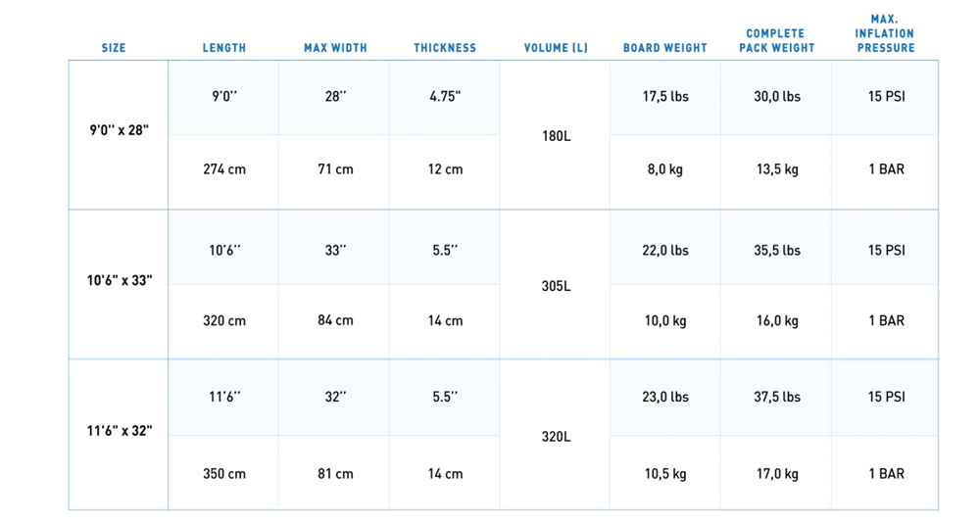Select the 305L volume cell

556,286
